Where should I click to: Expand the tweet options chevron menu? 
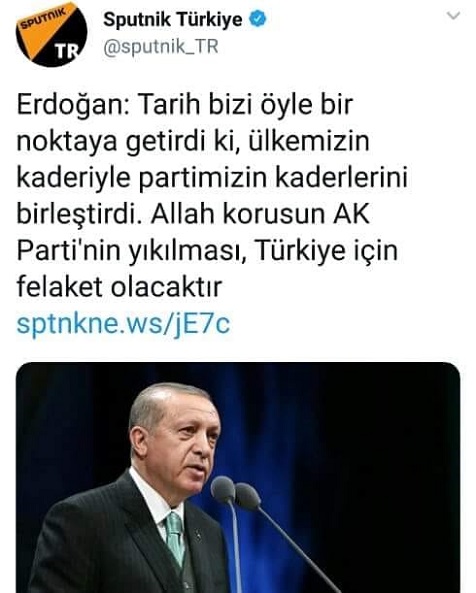tap(453, 16)
